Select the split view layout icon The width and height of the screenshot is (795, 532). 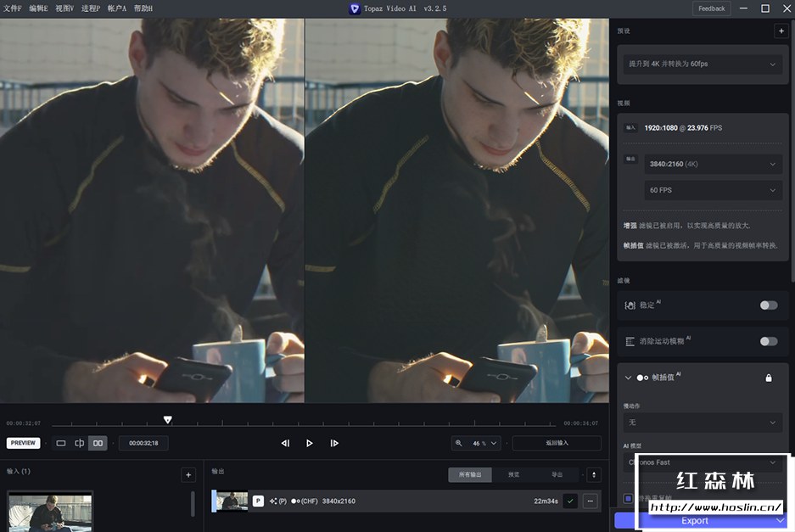[80, 443]
